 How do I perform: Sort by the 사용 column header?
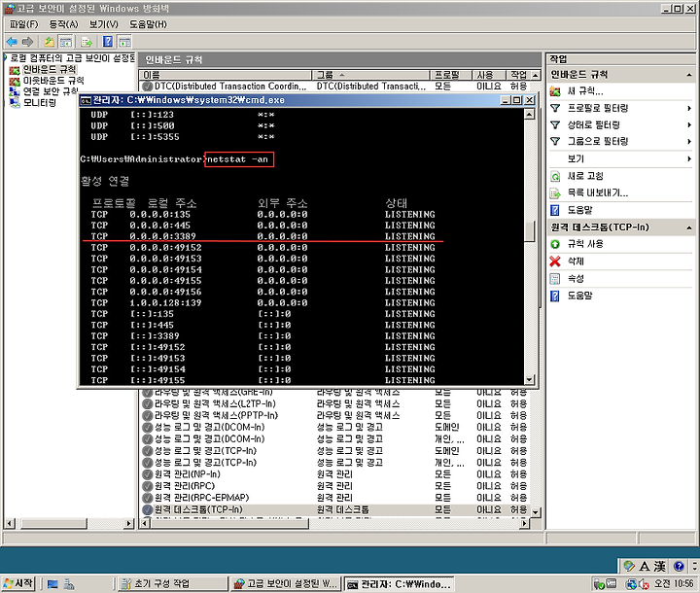click(488, 75)
